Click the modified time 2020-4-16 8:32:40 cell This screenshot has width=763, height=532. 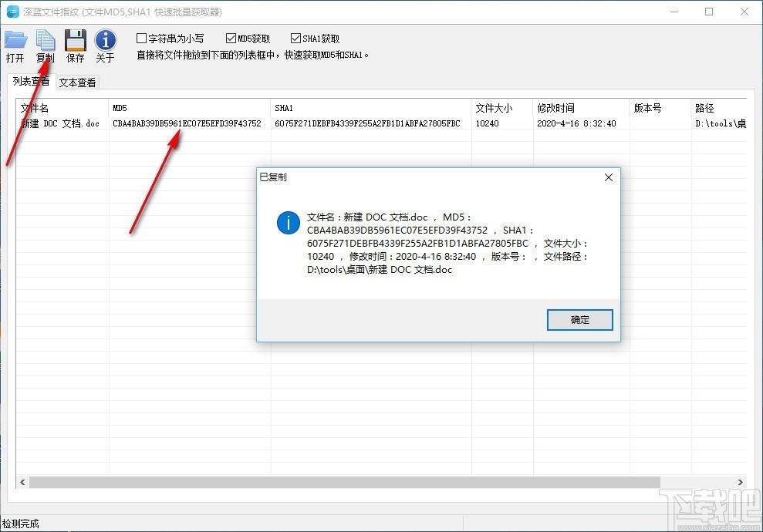pos(576,123)
